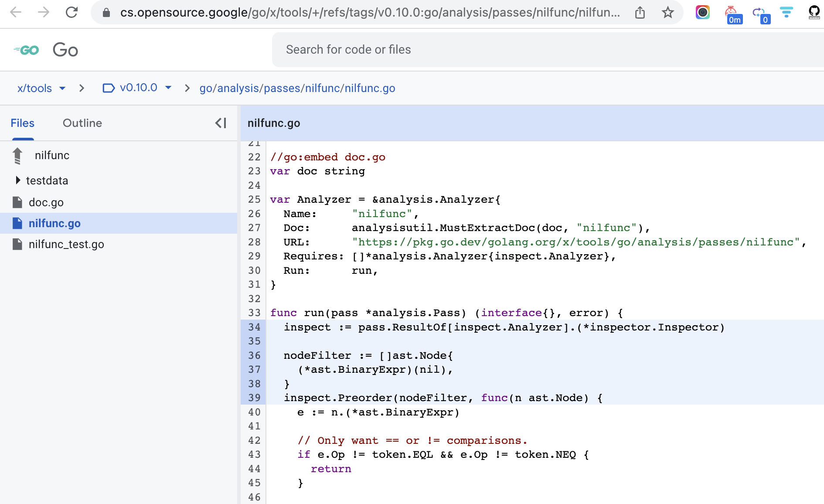
Task: Click highlighted line number 39
Action: click(254, 398)
